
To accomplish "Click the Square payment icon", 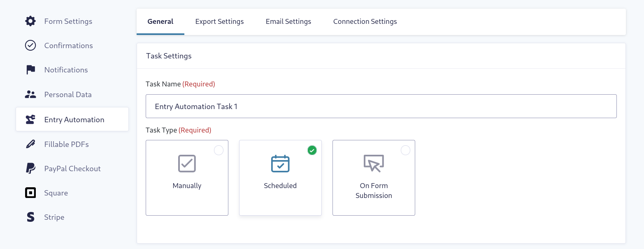I will pyautogui.click(x=30, y=193).
